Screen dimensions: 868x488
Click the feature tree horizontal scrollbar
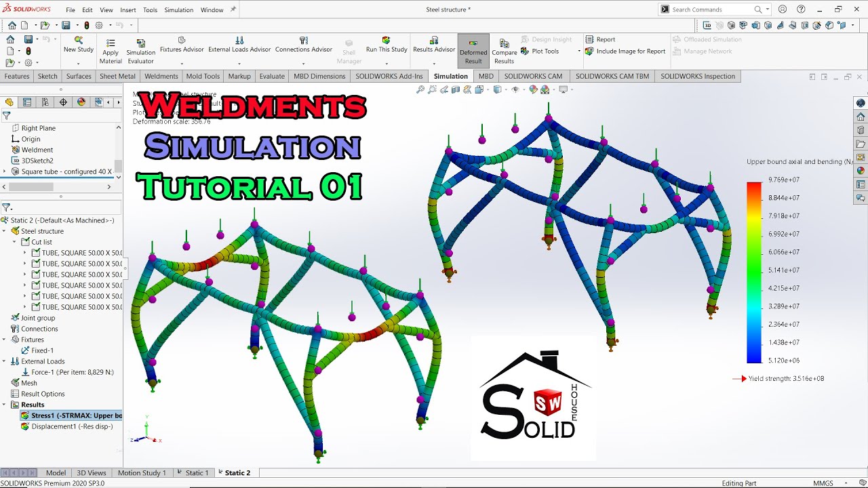coord(32,187)
